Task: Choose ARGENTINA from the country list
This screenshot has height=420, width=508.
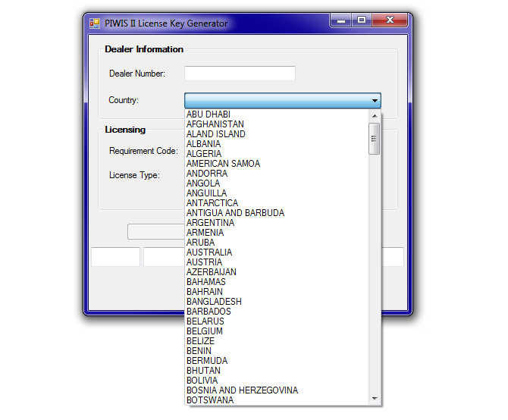Action: pyautogui.click(x=210, y=223)
